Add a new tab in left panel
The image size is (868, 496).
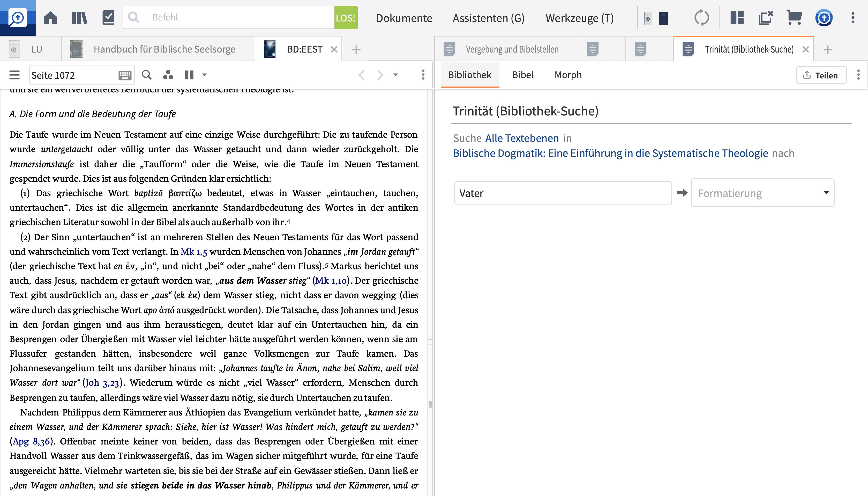(356, 49)
